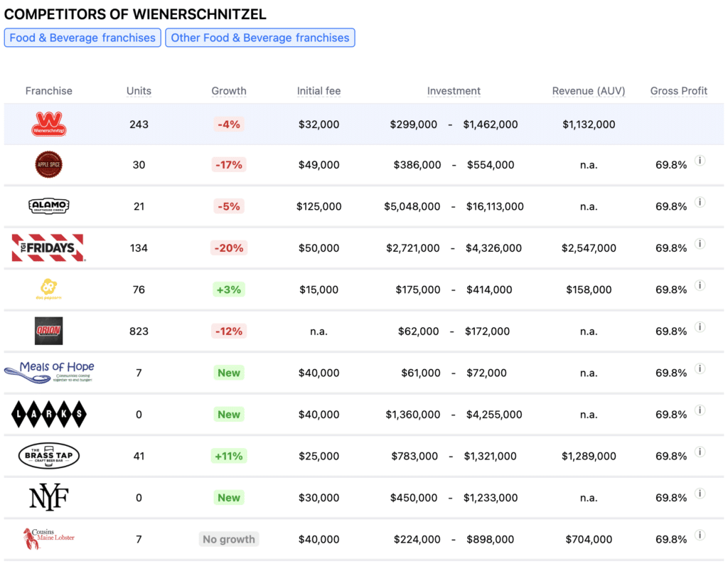
Task: Click the -12% growth badge
Action: (229, 331)
